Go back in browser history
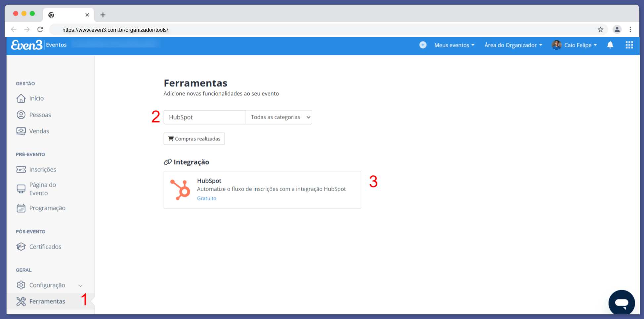Viewport: 644px width, 319px height. [x=14, y=29]
